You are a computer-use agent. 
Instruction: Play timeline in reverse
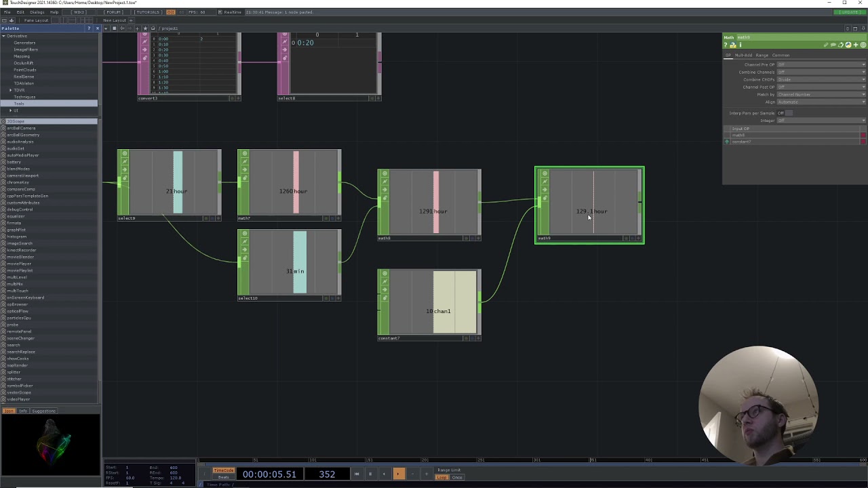[x=384, y=474]
